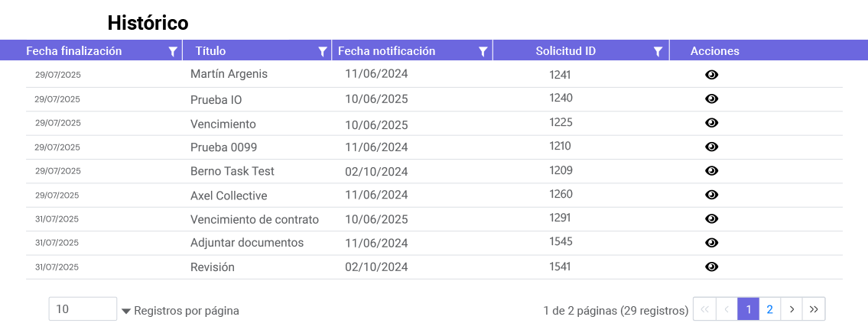Toggle eye icon for Revisión row
This screenshot has height=336, width=868.
(711, 267)
